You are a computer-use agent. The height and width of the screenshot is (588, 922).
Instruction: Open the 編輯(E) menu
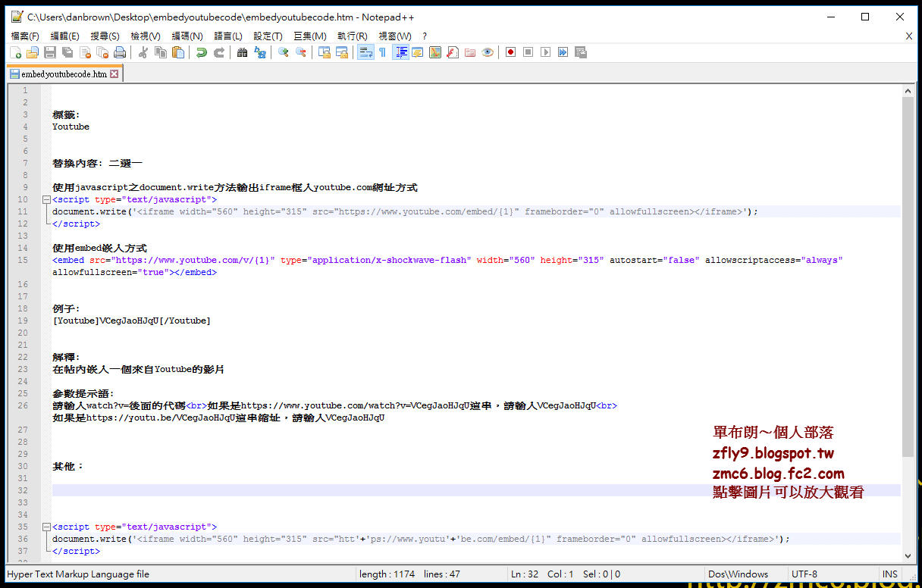tap(64, 36)
